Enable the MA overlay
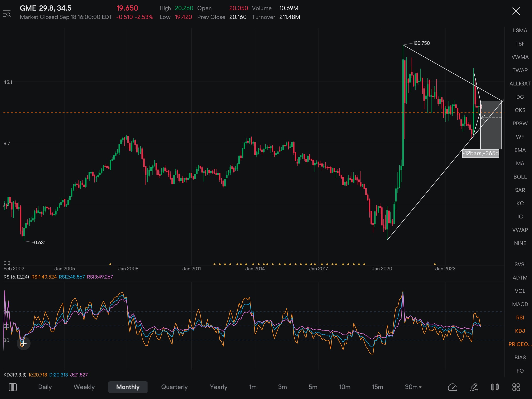This screenshot has height=399, width=532. click(520, 164)
